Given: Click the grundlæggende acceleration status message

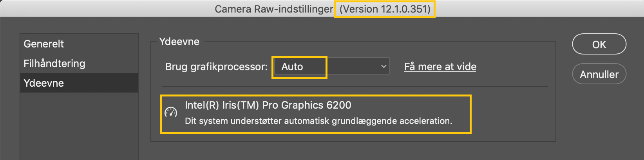Looking at the screenshot, I should [x=318, y=121].
